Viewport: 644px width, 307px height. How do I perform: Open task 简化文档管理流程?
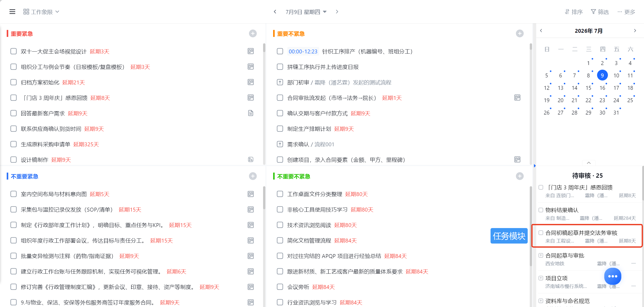point(309,240)
